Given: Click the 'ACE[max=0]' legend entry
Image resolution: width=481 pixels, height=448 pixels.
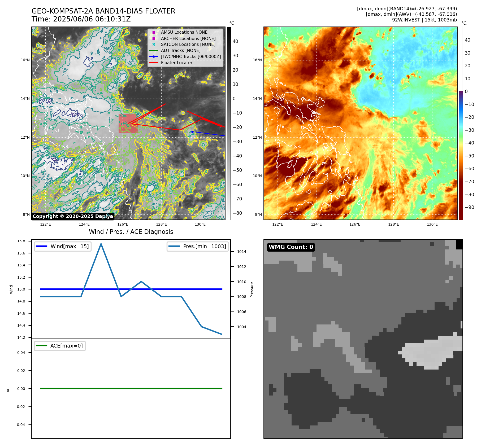Looking at the screenshot, I should click(60, 346).
